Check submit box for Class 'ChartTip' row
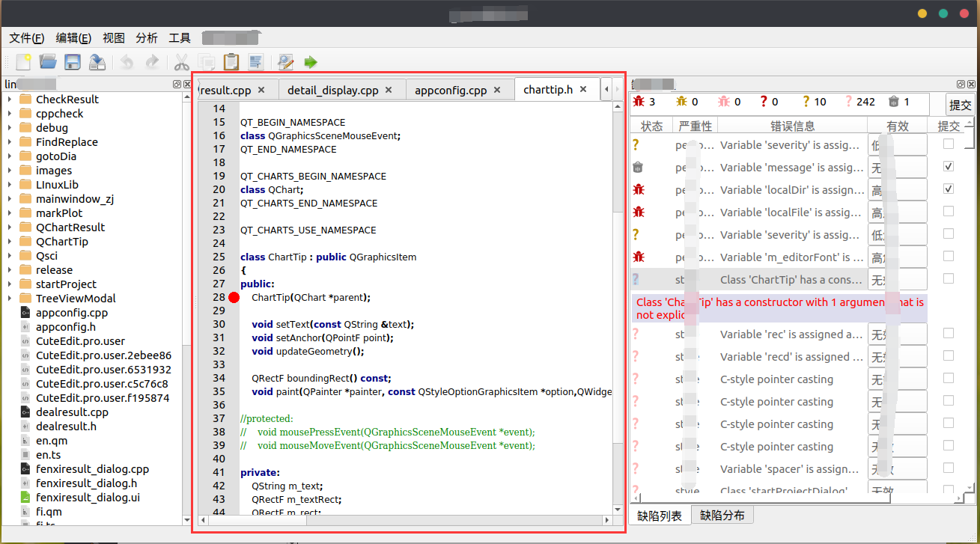The width and height of the screenshot is (980, 544). [949, 278]
